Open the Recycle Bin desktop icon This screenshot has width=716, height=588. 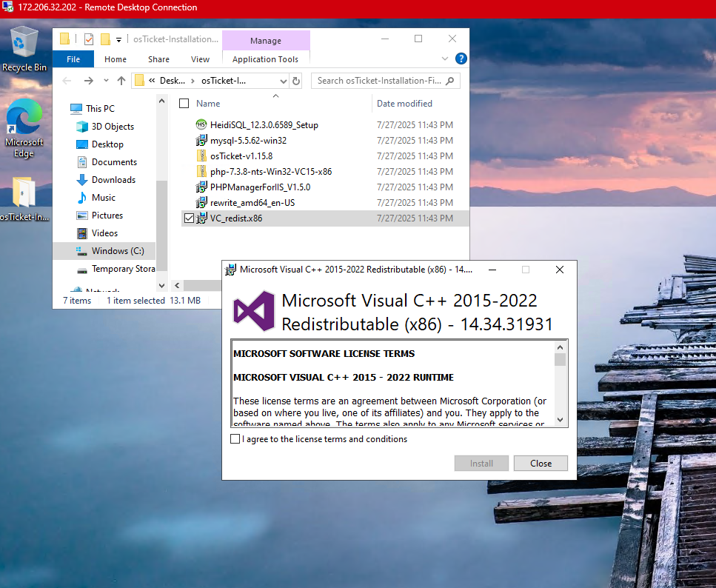pyautogui.click(x=24, y=48)
